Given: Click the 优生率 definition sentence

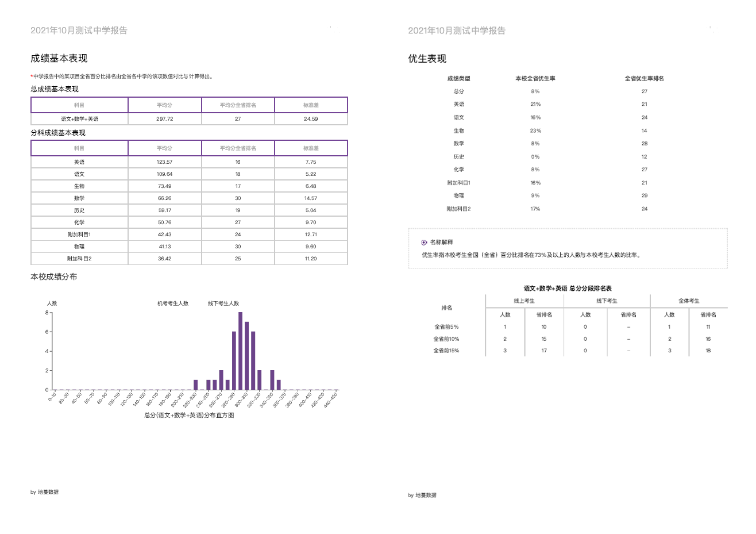Looking at the screenshot, I should pyautogui.click(x=531, y=255).
